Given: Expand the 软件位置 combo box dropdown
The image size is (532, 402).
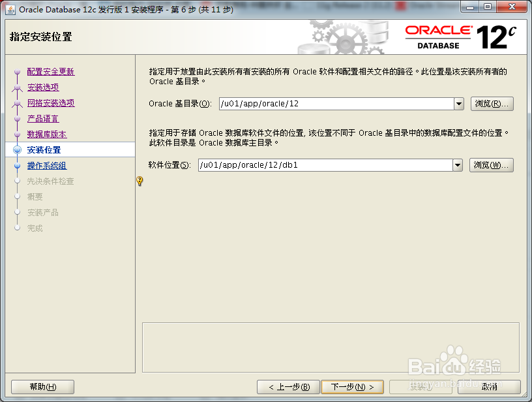Looking at the screenshot, I should [458, 165].
